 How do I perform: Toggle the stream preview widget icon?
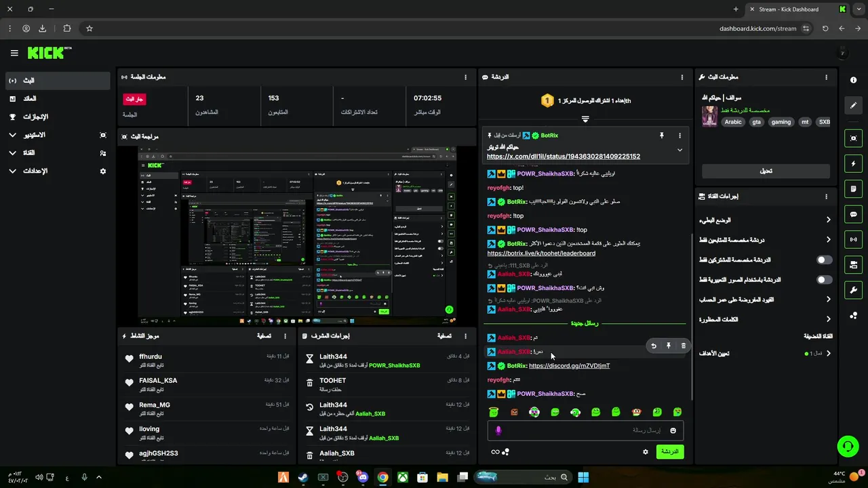(853, 138)
